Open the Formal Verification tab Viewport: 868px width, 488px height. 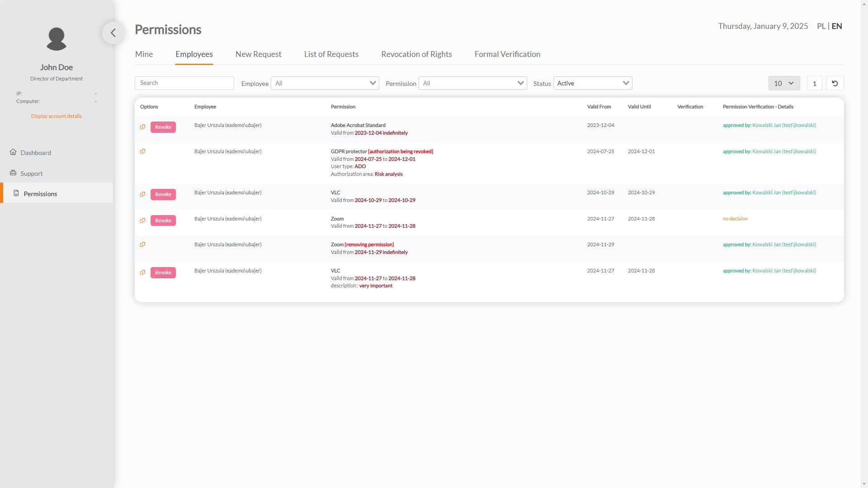coord(507,54)
